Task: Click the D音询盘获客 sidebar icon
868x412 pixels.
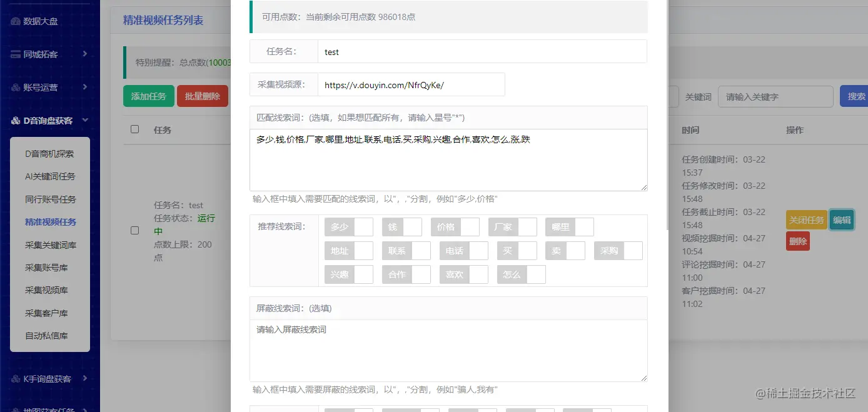Action: point(16,121)
